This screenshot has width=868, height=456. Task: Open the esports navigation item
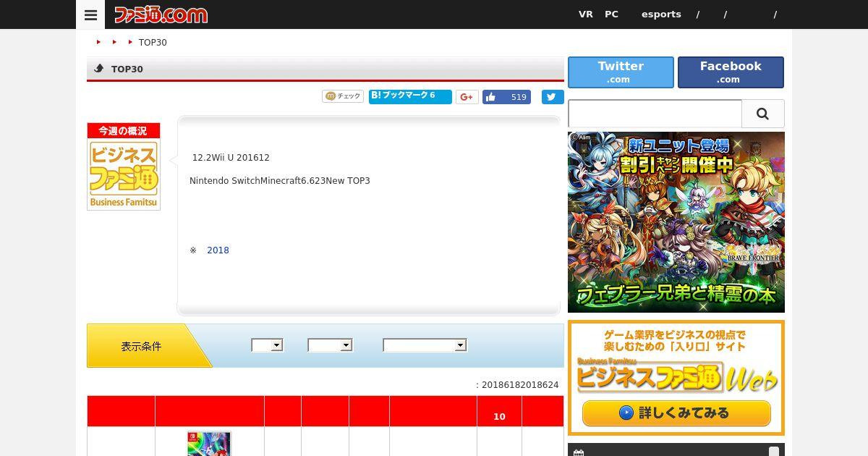661,14
